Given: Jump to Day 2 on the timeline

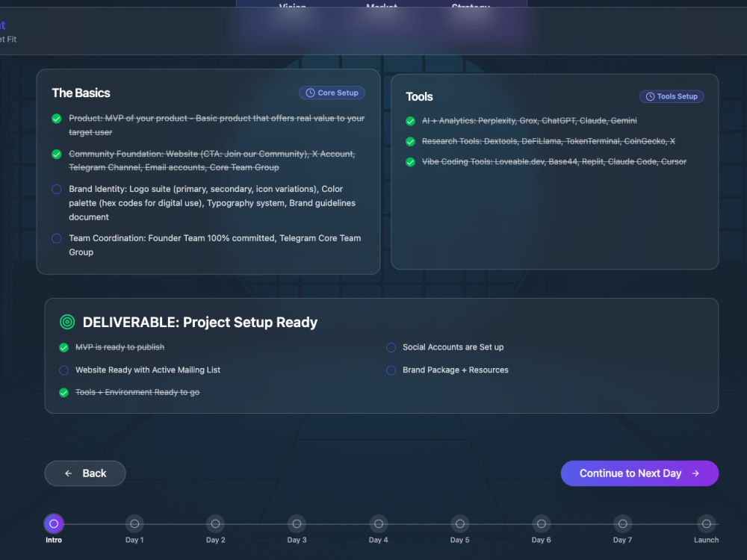Looking at the screenshot, I should click(215, 524).
